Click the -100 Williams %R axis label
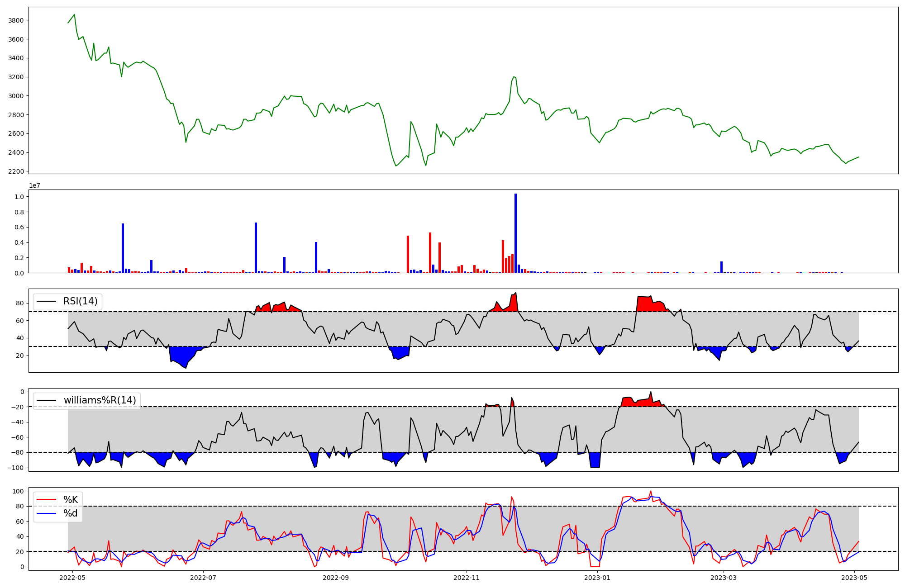905x588 pixels. click(15, 468)
